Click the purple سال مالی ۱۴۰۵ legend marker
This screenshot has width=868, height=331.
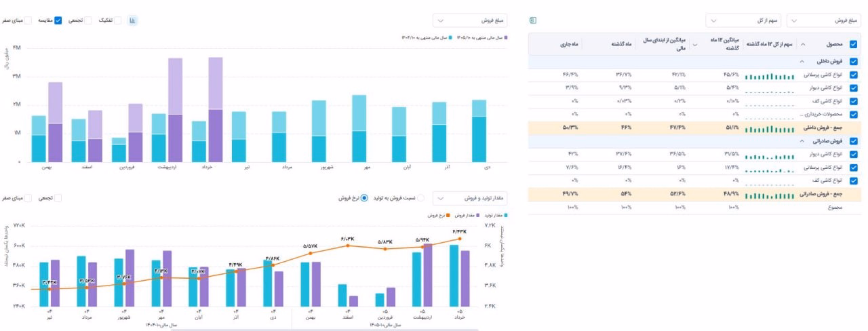[x=507, y=39]
